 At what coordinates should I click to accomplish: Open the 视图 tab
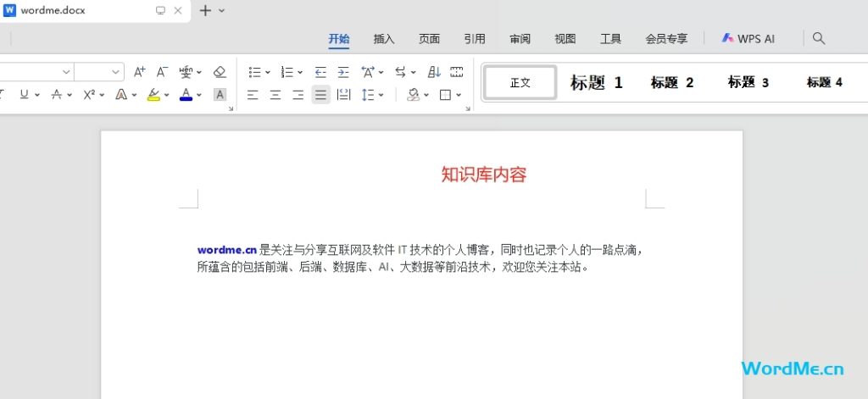[565, 39]
